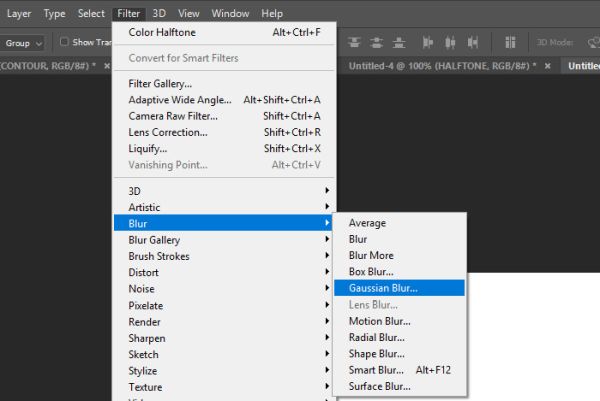Image resolution: width=600 pixels, height=401 pixels.
Task: Open the Window menu
Action: tap(230, 14)
